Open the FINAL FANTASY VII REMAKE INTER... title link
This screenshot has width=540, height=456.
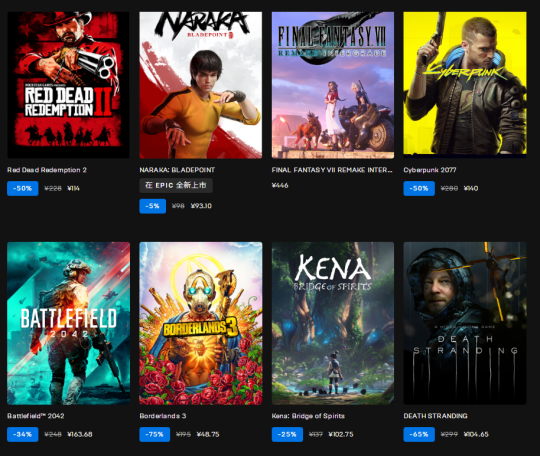coord(332,170)
